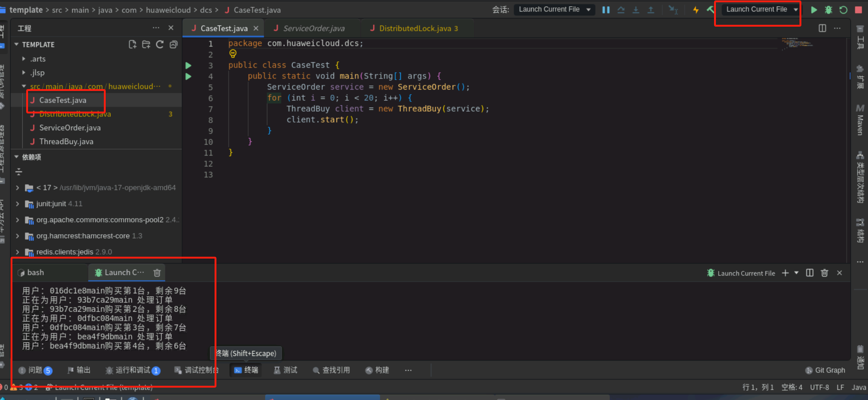The width and height of the screenshot is (868, 400).
Task: Refresh the project explorer tree
Action: 159,45
